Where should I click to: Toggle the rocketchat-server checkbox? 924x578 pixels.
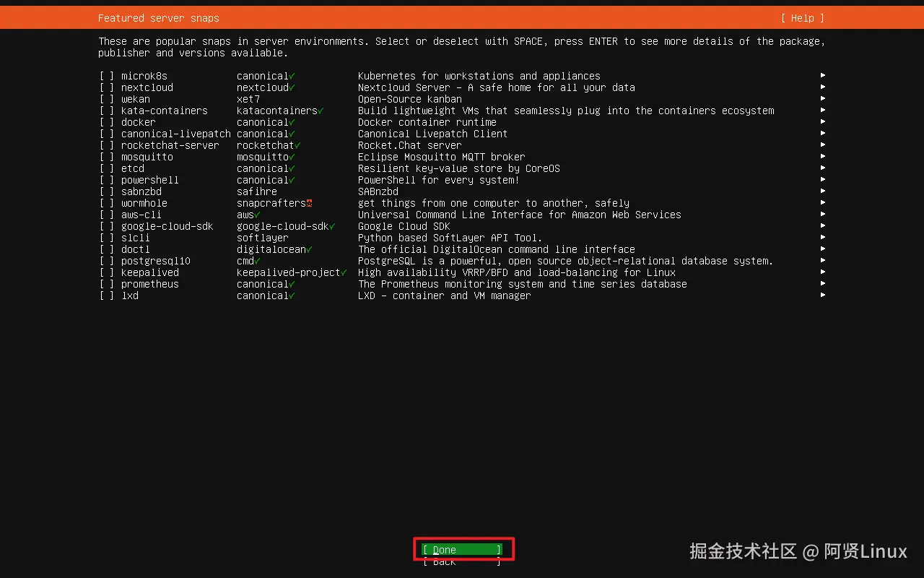click(x=107, y=145)
